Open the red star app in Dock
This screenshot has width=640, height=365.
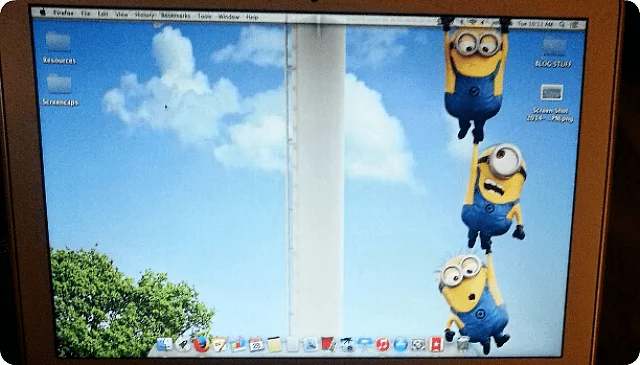tap(436, 344)
